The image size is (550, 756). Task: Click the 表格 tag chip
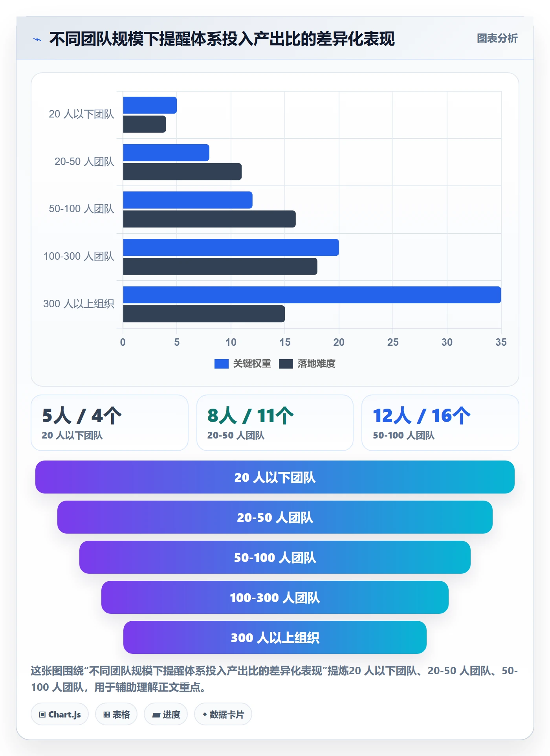[116, 714]
